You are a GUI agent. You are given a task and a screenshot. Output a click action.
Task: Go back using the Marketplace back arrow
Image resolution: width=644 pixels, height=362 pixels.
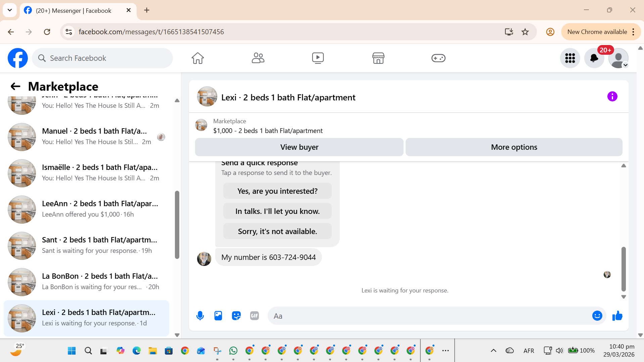click(x=15, y=86)
